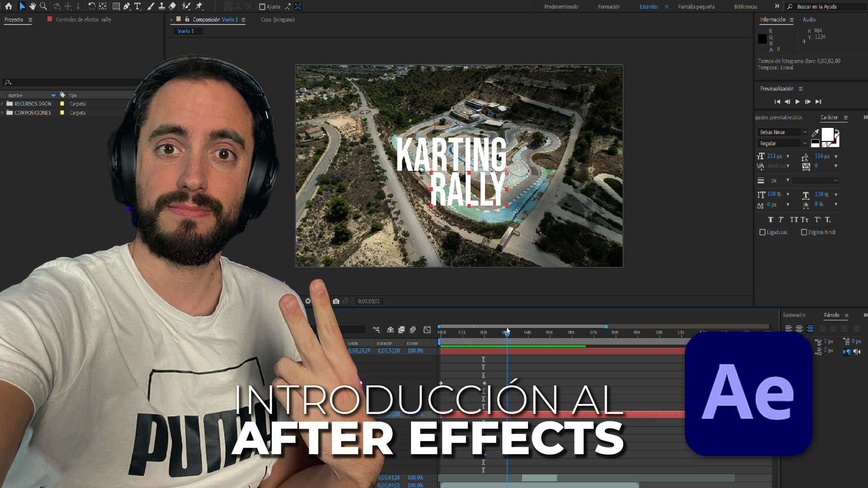868x488 pixels.
Task: Select the Clone Stamp tool
Action: [x=161, y=6]
